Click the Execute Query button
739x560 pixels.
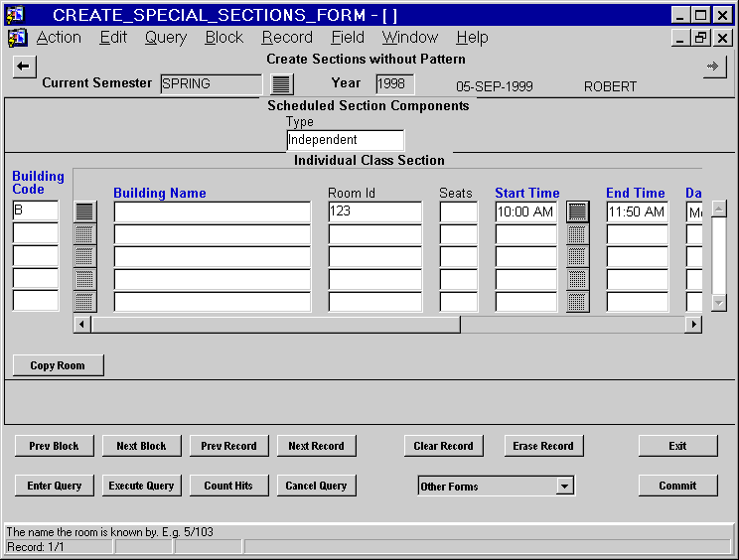click(x=141, y=486)
